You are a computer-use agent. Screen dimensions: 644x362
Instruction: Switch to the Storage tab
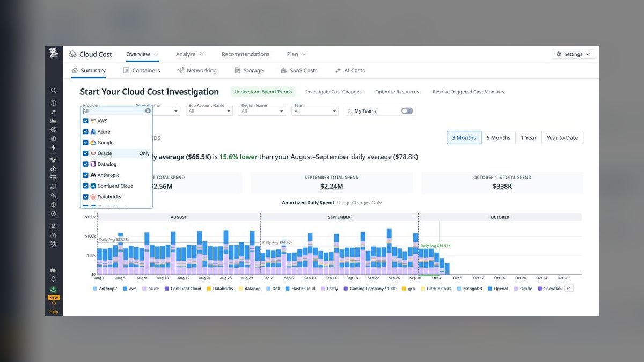249,70
